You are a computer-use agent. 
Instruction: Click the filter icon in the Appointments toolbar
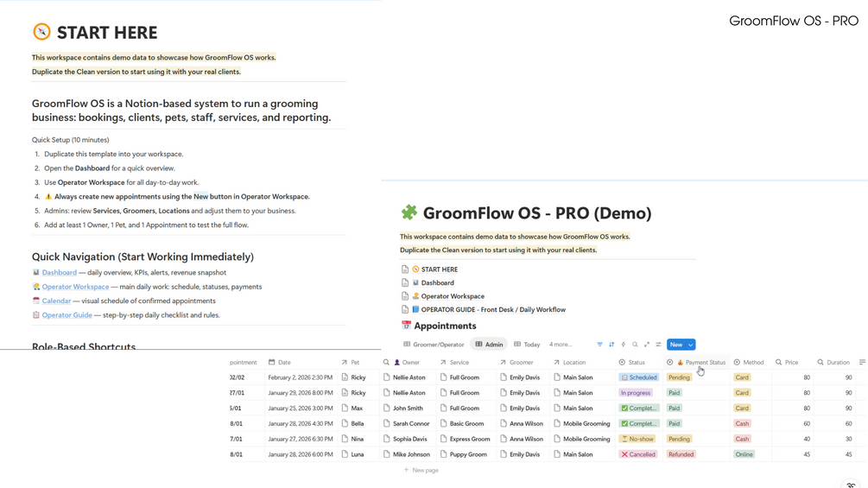point(599,345)
